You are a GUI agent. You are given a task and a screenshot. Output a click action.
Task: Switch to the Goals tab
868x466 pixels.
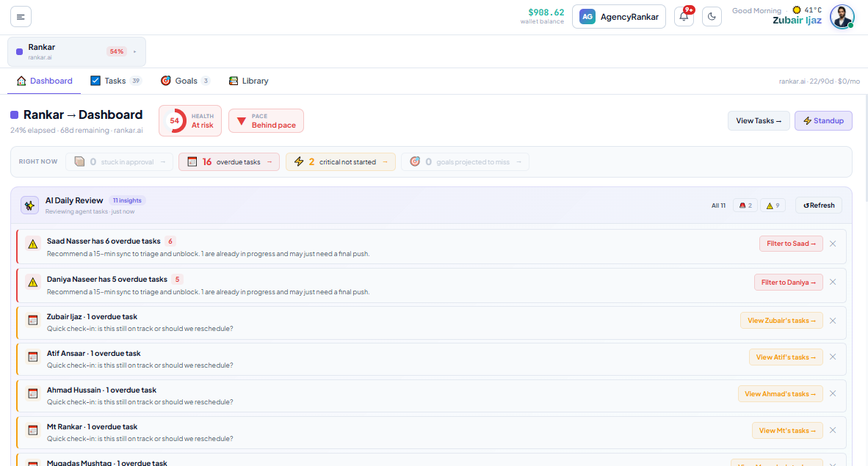tap(185, 81)
